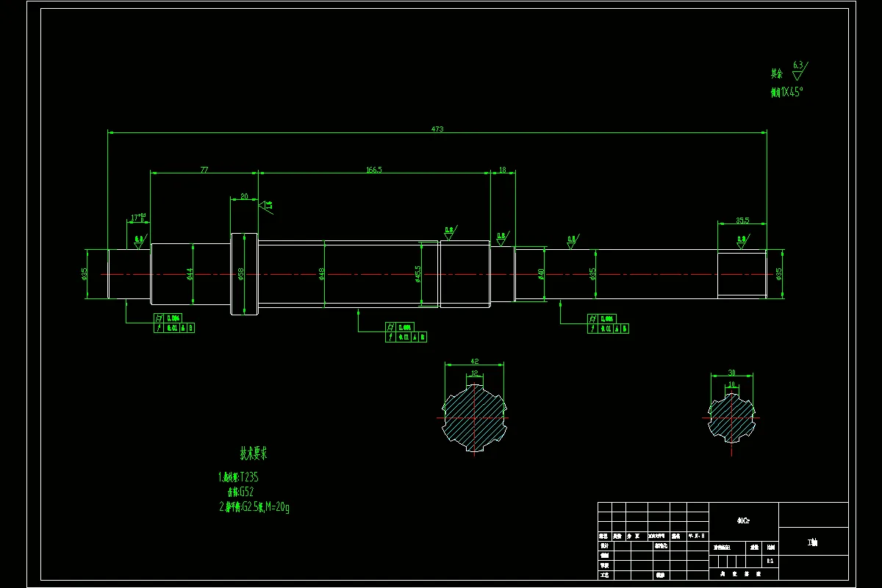The height and width of the screenshot is (588, 882).
Task: Select the T235 technical note line
Action: tap(238, 477)
